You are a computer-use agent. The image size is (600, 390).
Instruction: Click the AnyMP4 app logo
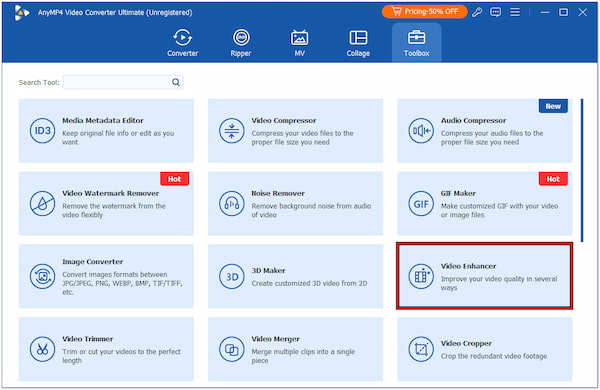21,13
